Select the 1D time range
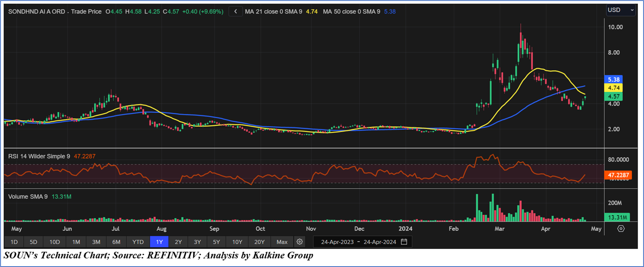Viewport: 644px width, 267px height. click(14, 242)
